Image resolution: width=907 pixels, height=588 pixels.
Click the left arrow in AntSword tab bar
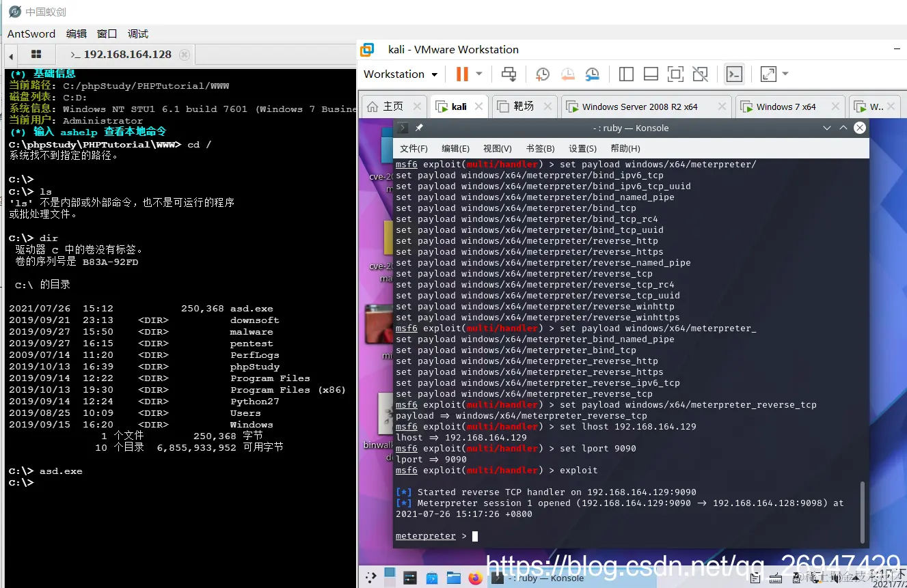pos(10,55)
